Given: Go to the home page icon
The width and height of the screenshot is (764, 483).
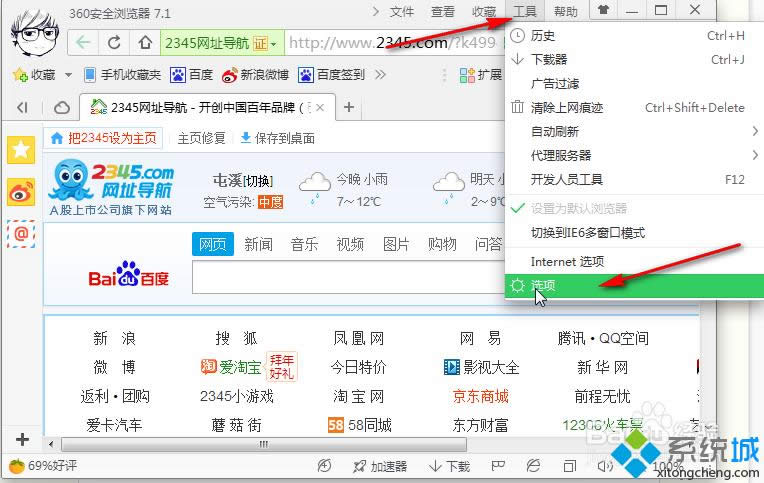Looking at the screenshot, I should pyautogui.click(x=145, y=43).
